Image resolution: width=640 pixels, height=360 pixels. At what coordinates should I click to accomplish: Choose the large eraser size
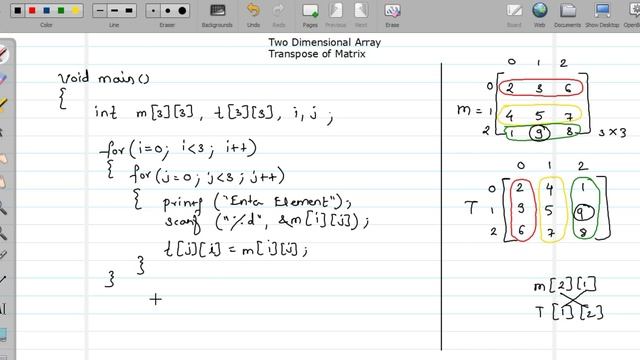pos(182,11)
